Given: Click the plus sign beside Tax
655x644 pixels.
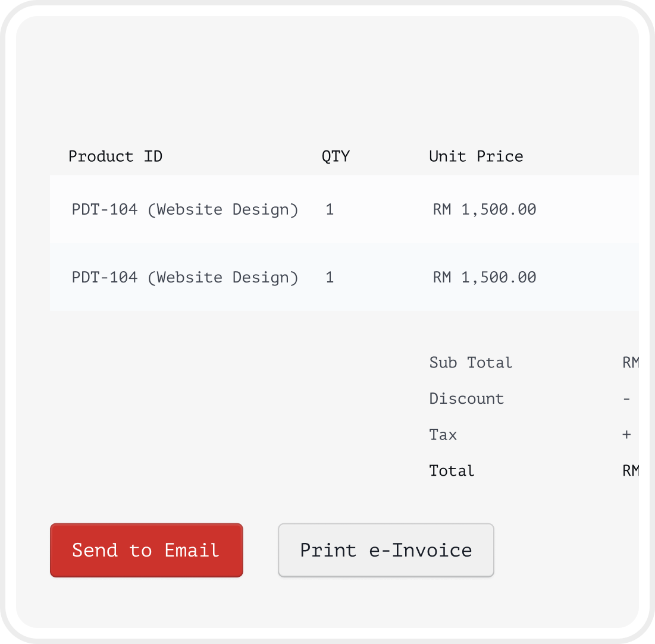Looking at the screenshot, I should [626, 435].
